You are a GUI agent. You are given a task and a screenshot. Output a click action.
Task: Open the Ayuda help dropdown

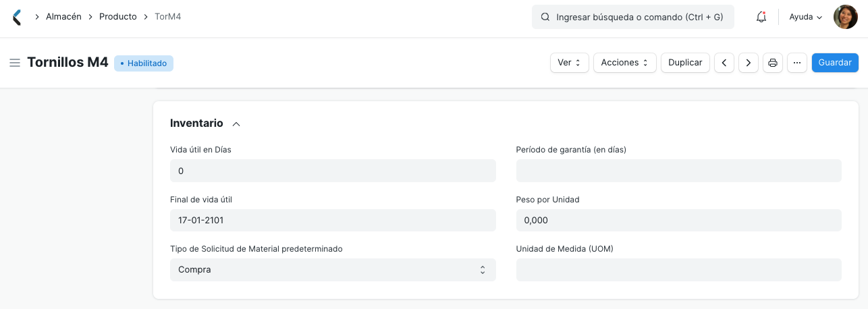coord(806,18)
